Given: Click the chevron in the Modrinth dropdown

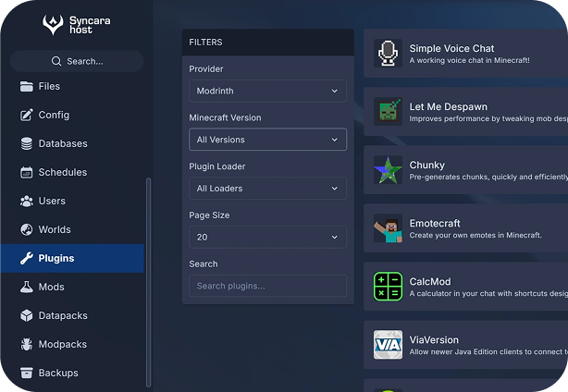Looking at the screenshot, I should point(334,91).
